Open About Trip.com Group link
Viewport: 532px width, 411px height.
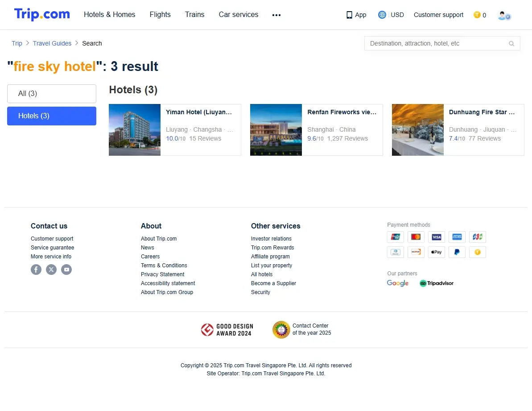coord(167,292)
